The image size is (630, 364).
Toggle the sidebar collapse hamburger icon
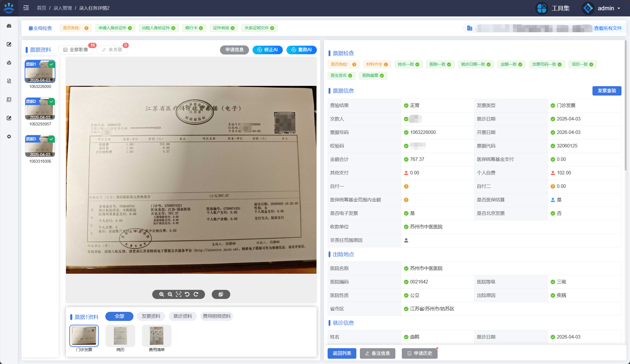pyautogui.click(x=26, y=8)
